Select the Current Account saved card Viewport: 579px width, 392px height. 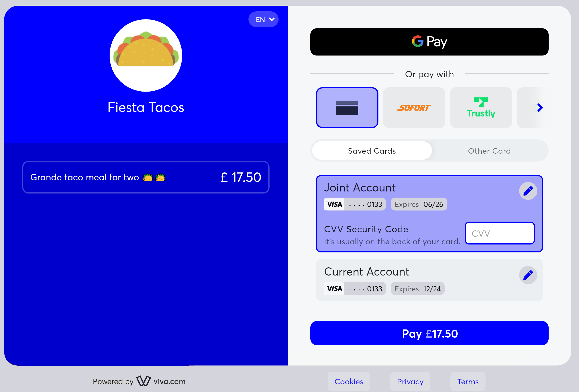point(430,279)
